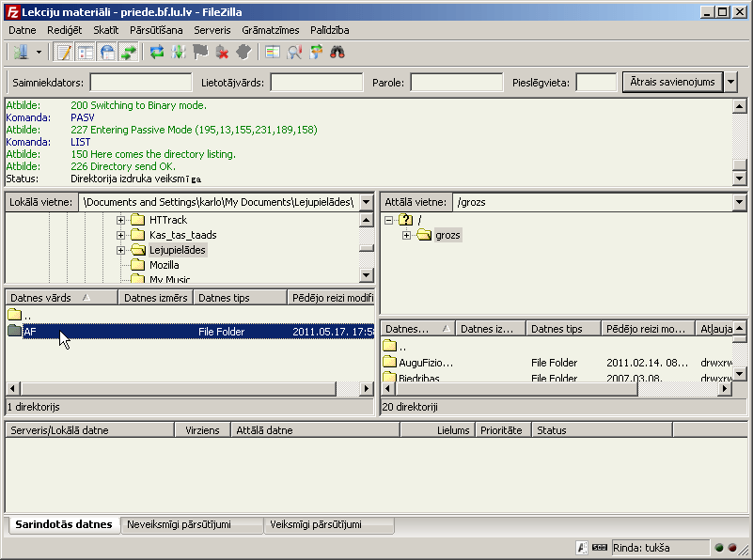Viewport: 753px width, 560px height.
Task: Switch to Neveiksmīgi pārsūtījumi tab
Action: coord(192,524)
